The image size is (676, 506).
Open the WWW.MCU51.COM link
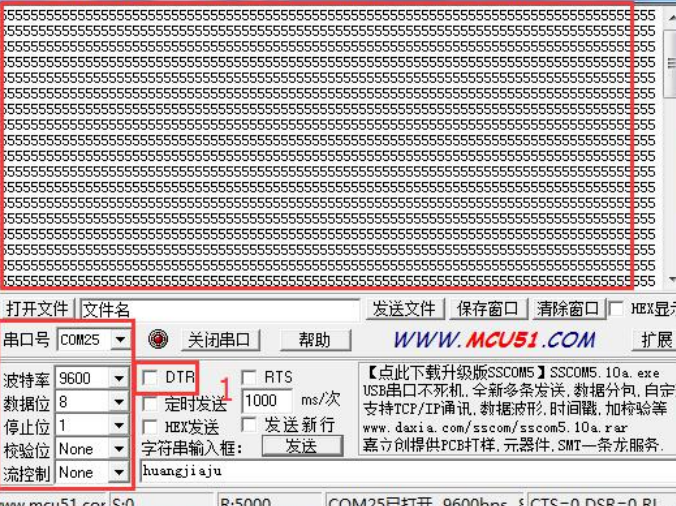tap(494, 340)
